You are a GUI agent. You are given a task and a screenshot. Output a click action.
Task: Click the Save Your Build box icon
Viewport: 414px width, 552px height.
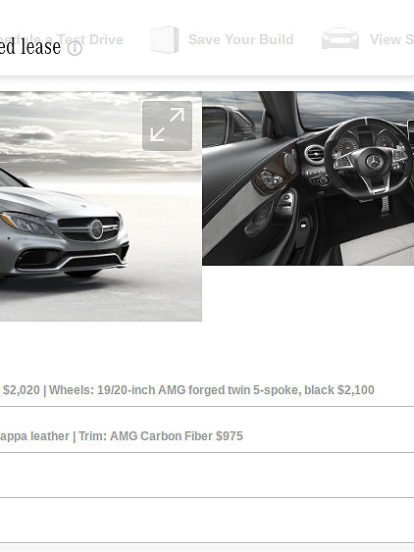point(164,39)
